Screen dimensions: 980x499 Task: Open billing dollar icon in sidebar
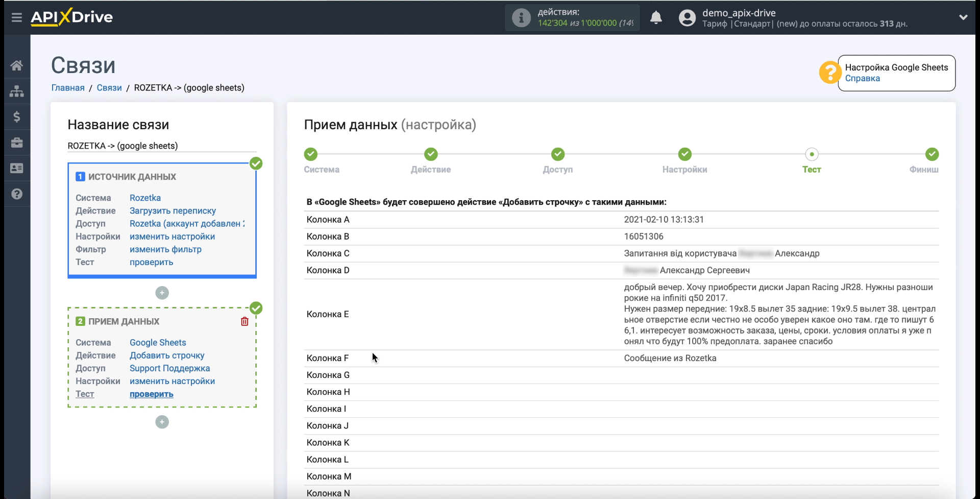(17, 117)
